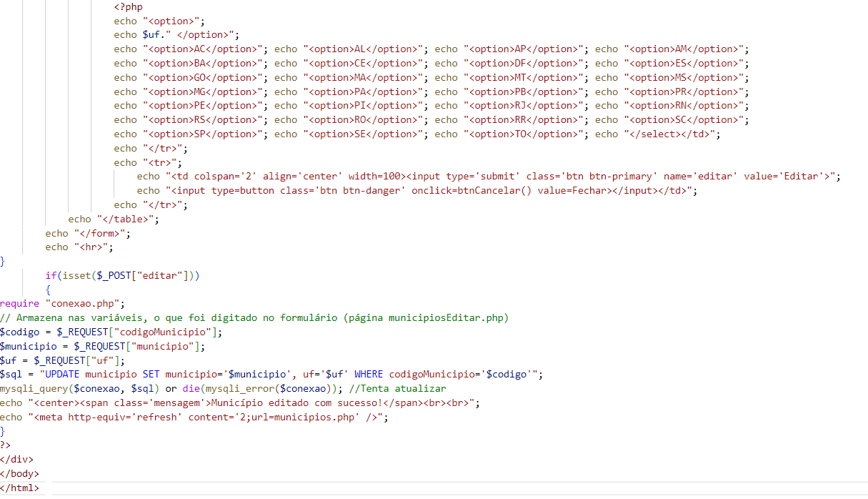868x499 pixels.
Task: Click the echo "</table>" line
Action: [114, 219]
